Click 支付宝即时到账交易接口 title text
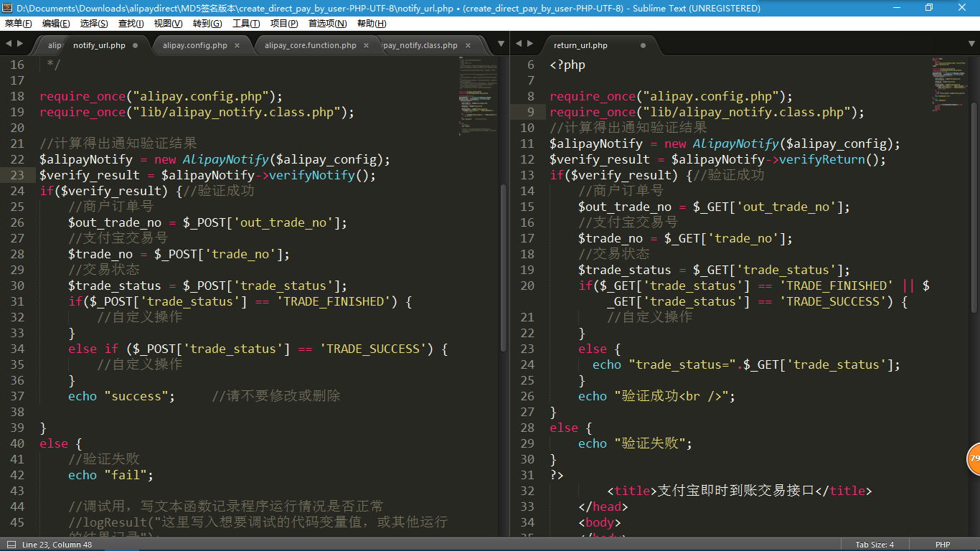 click(x=736, y=491)
